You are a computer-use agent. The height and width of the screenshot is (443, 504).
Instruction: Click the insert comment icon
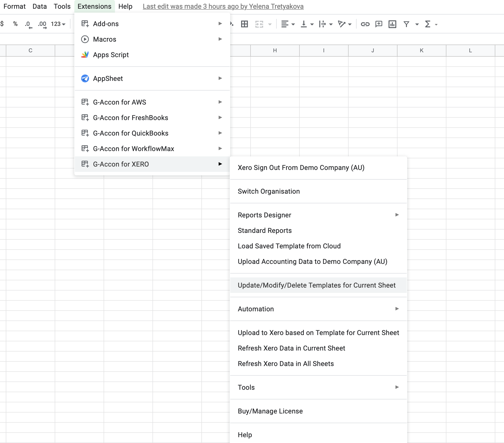click(x=379, y=24)
